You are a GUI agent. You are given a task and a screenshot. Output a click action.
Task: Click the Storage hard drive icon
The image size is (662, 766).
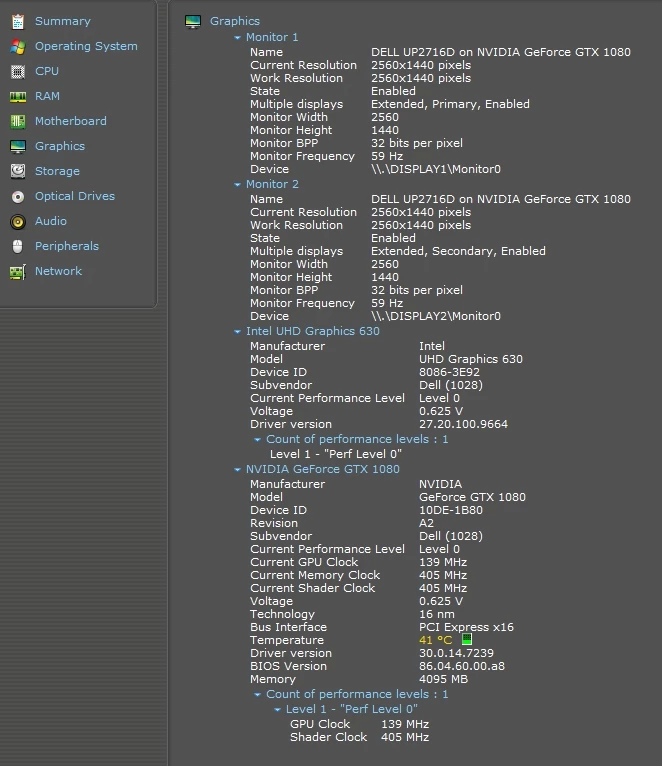18,171
